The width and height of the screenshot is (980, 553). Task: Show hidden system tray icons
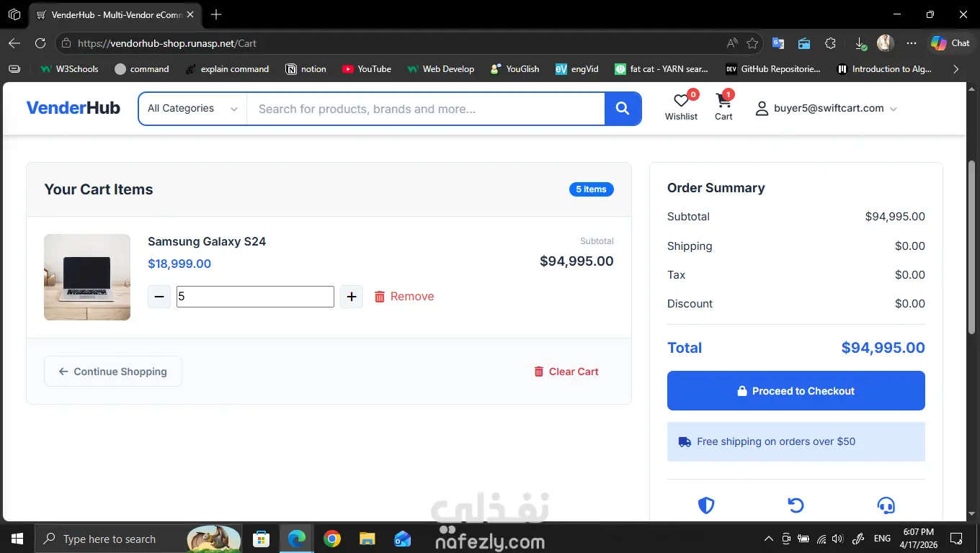click(x=769, y=539)
